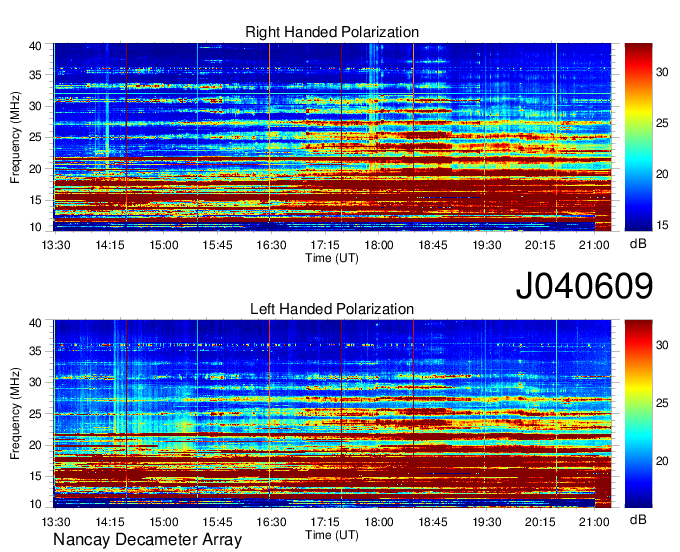Click the 21:00 tick under the top plot
The image size is (680, 552).
click(594, 245)
